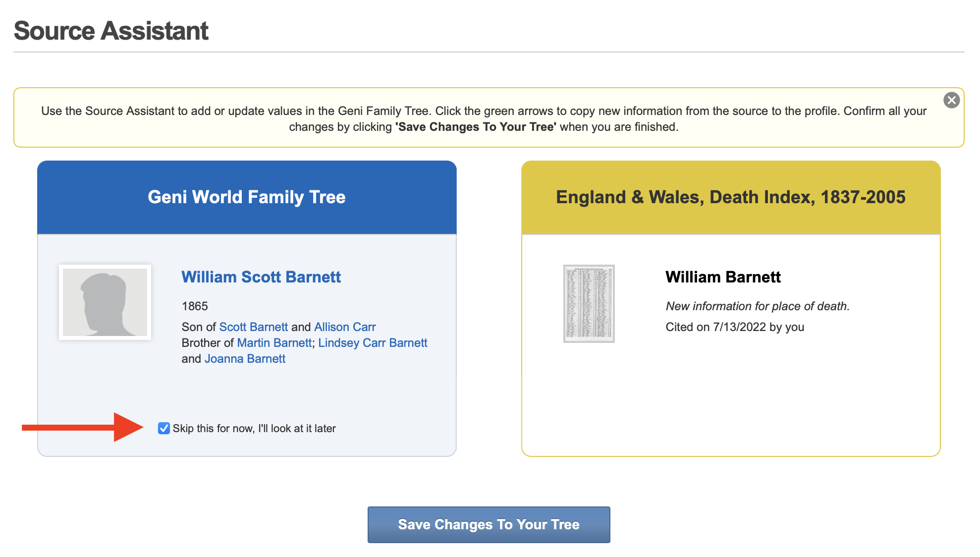Screen dimensions: 980x557
Task: Open Scott Barnett's profile link
Action: point(253,327)
